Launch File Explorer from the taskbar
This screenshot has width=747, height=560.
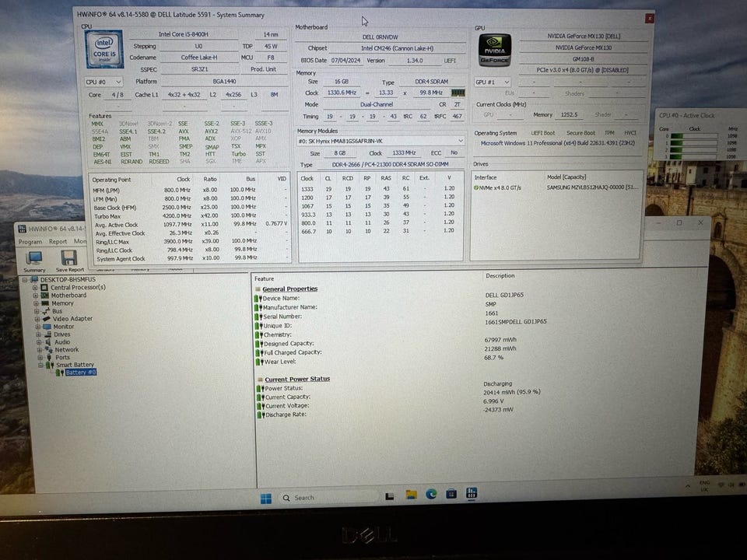click(x=411, y=495)
